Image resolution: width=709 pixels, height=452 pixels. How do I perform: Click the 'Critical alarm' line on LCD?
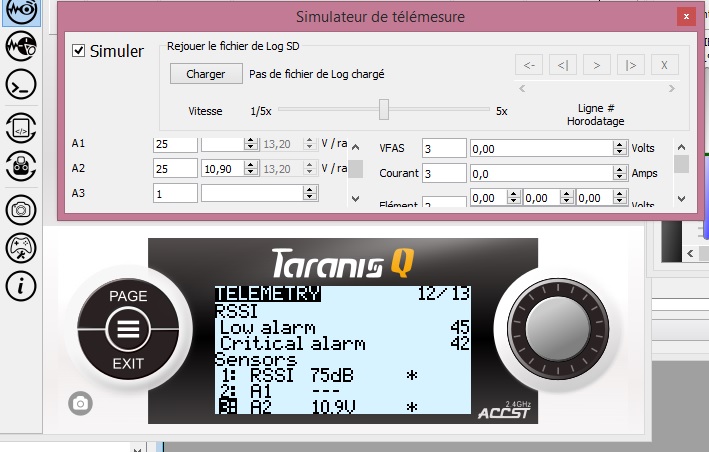[343, 344]
